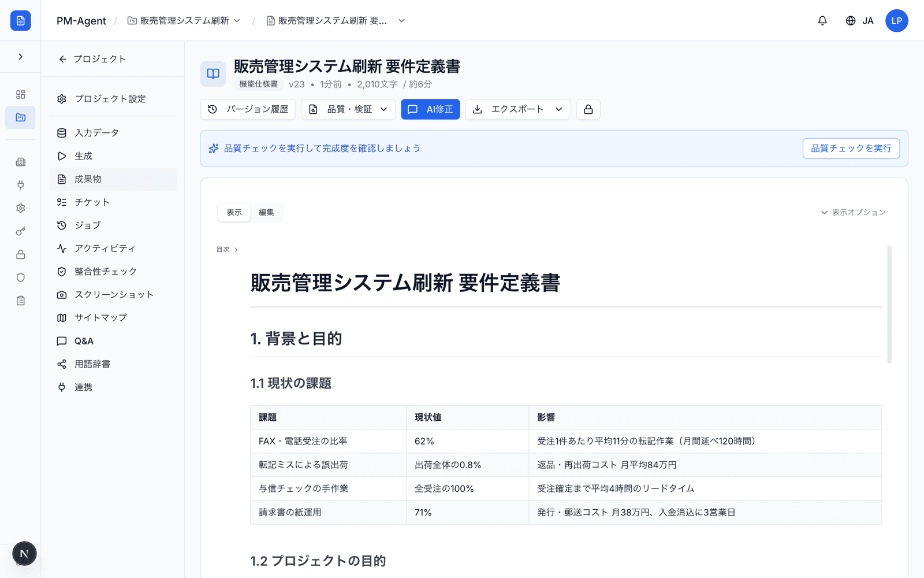Open the notifications bell

tap(822, 21)
